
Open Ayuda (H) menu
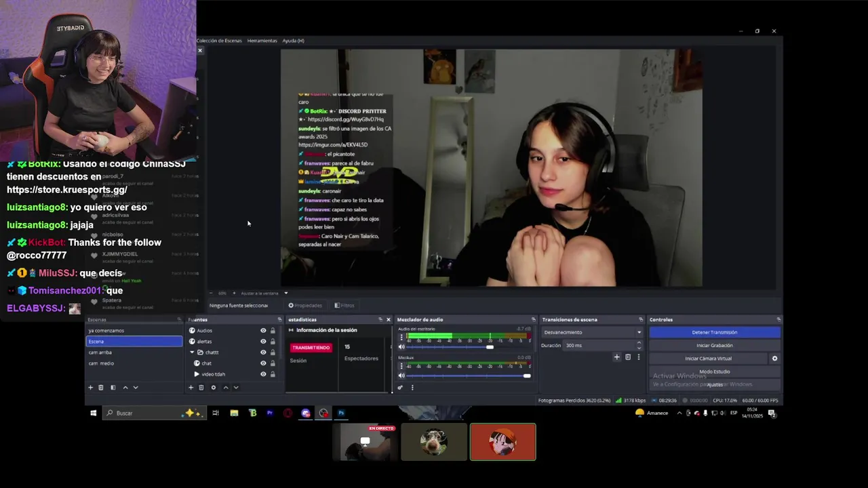point(293,41)
